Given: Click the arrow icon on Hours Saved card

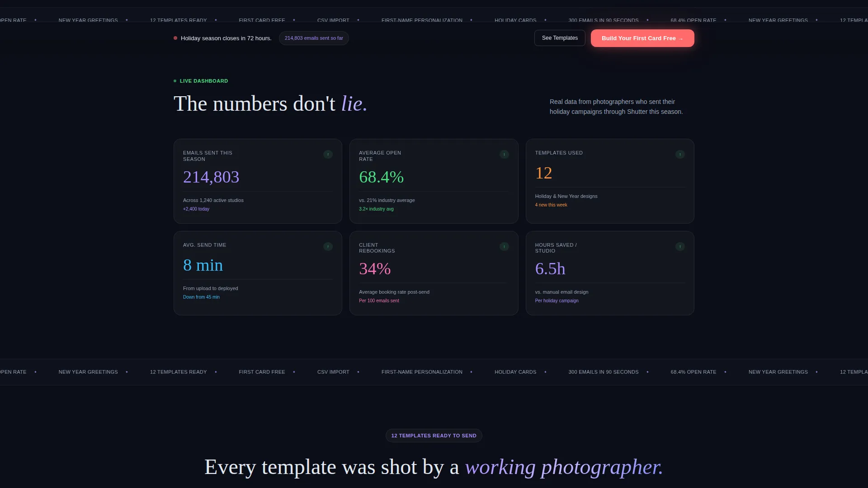Looking at the screenshot, I should coord(680,247).
